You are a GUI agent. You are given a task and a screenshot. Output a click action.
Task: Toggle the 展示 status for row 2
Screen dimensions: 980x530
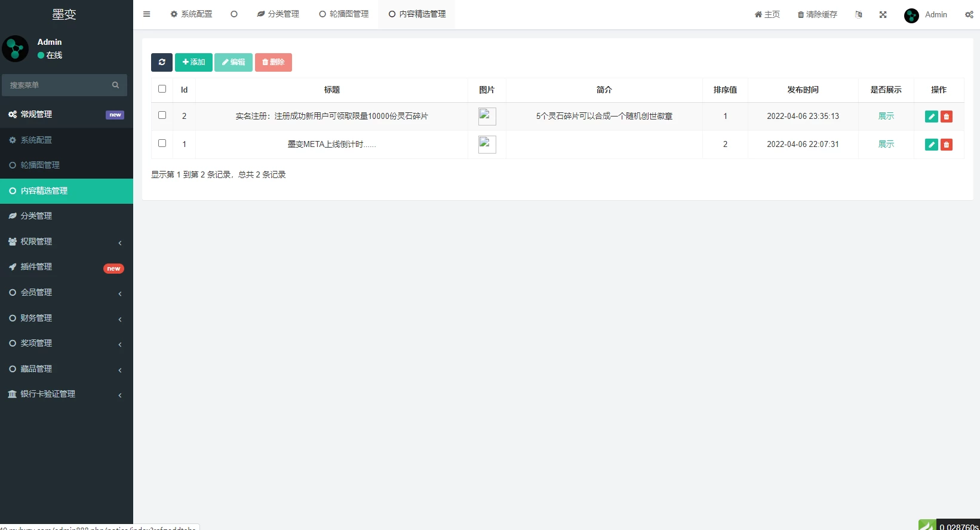886,117
